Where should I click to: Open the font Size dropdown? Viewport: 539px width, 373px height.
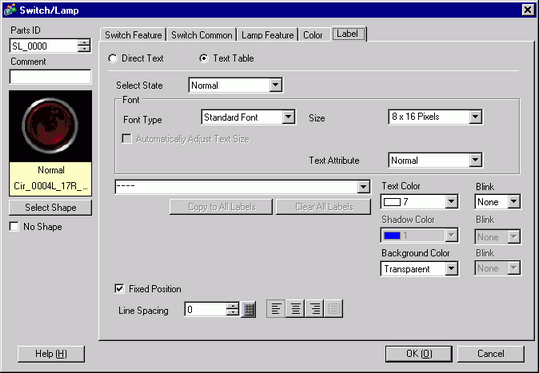point(435,117)
